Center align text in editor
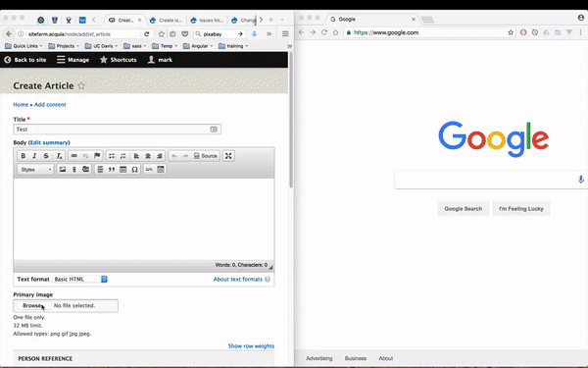This screenshot has width=588, height=368. (148, 156)
